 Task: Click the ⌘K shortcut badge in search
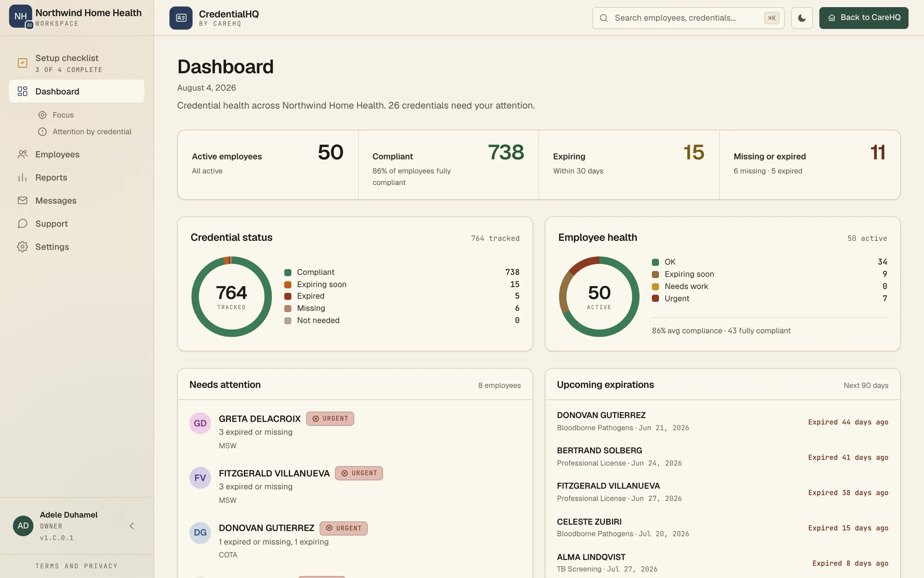[x=772, y=18]
